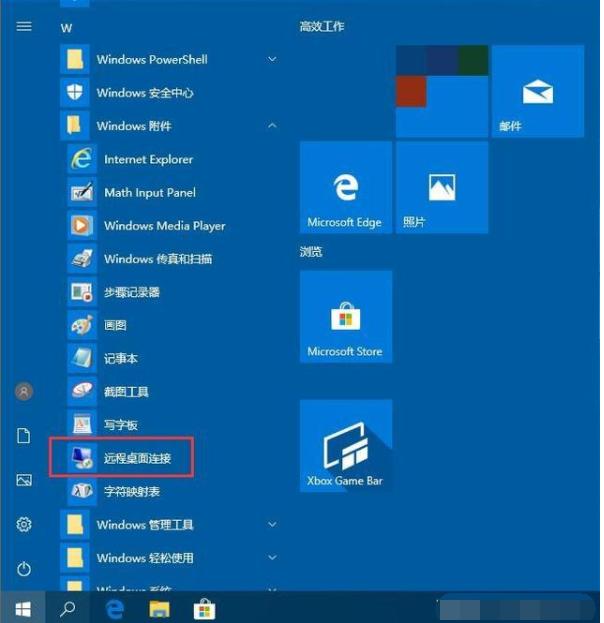Collapse Windows 附件 folder chevron

(272, 126)
